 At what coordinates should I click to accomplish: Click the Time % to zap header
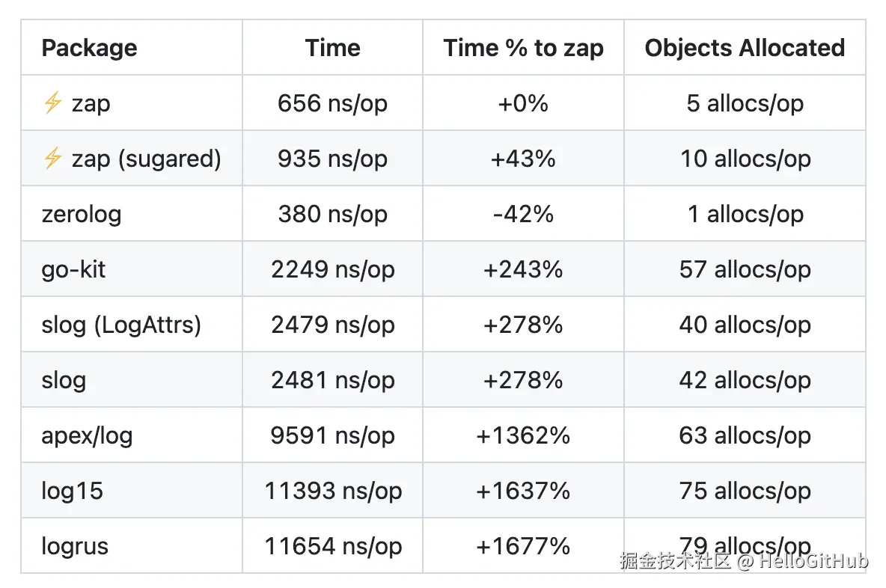click(x=523, y=48)
